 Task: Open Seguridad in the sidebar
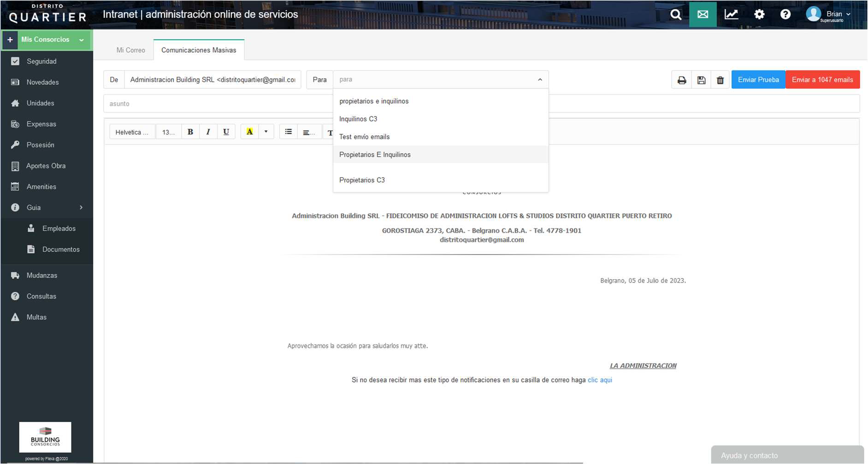(x=47, y=61)
